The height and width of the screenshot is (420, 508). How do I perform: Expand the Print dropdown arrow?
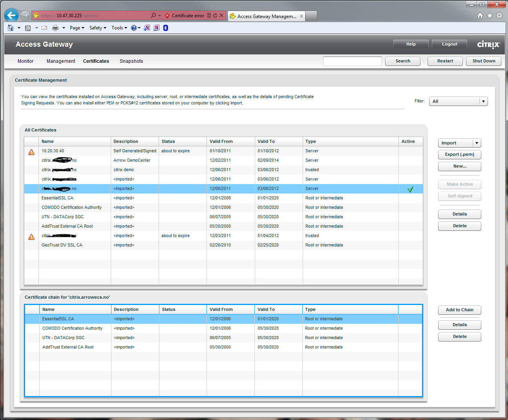[x=64, y=28]
